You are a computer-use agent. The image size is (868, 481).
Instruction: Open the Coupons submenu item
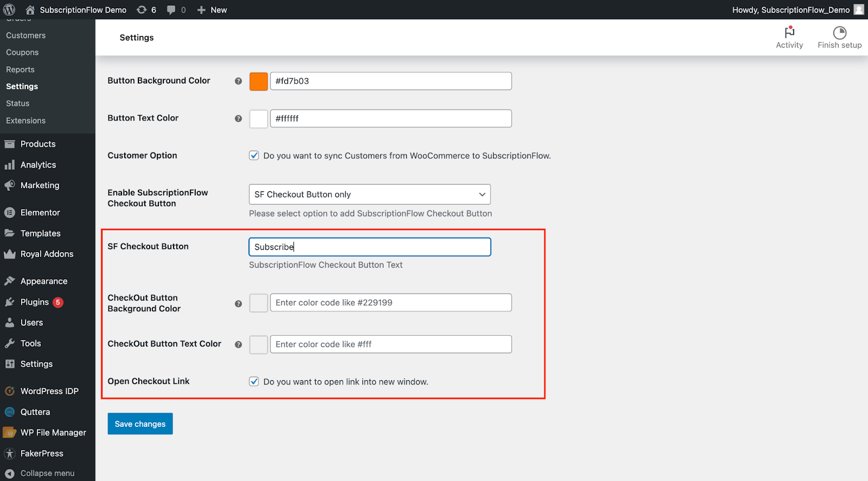point(22,53)
